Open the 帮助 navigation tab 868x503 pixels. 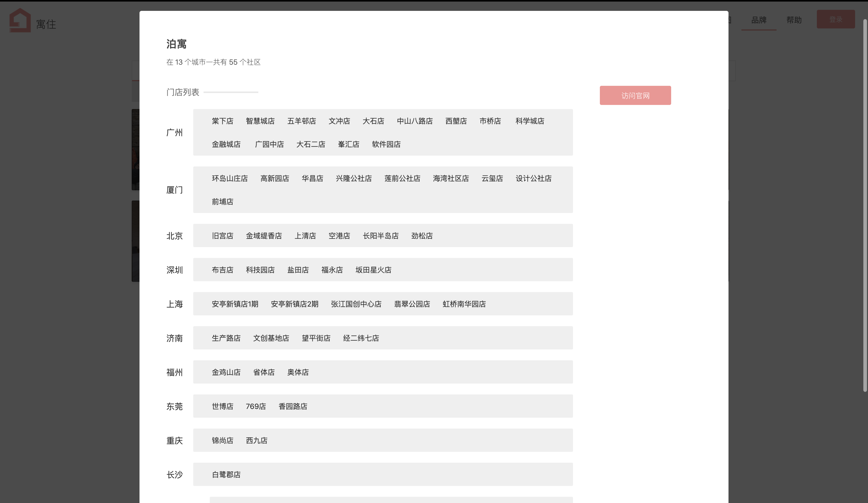click(794, 20)
